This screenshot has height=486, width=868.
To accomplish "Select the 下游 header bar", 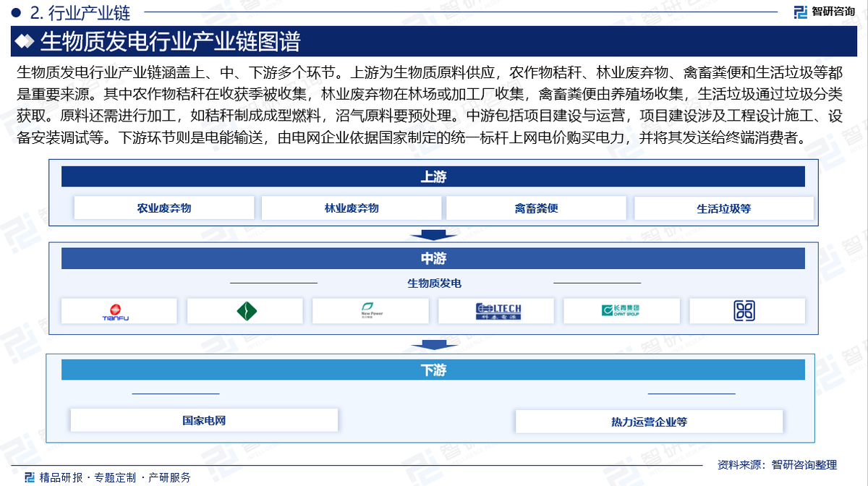I will (x=433, y=370).
